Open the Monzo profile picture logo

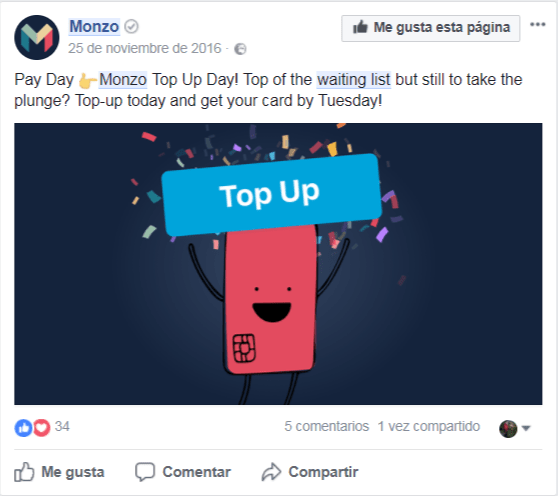pyautogui.click(x=37, y=37)
